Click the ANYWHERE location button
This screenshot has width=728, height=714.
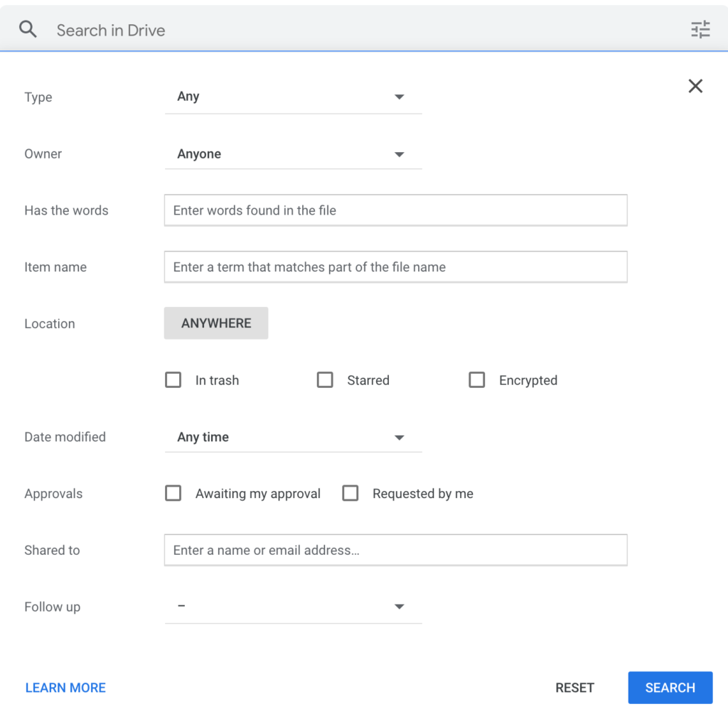pos(216,323)
